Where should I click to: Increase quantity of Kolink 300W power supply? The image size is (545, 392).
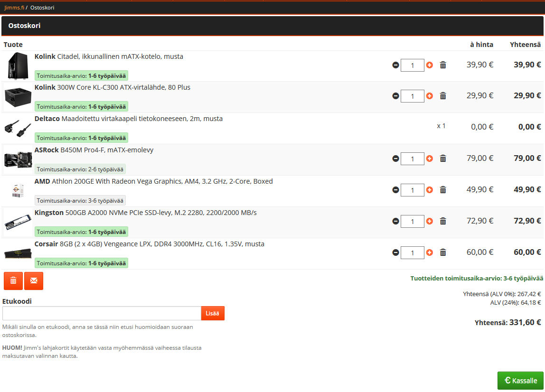tap(430, 96)
